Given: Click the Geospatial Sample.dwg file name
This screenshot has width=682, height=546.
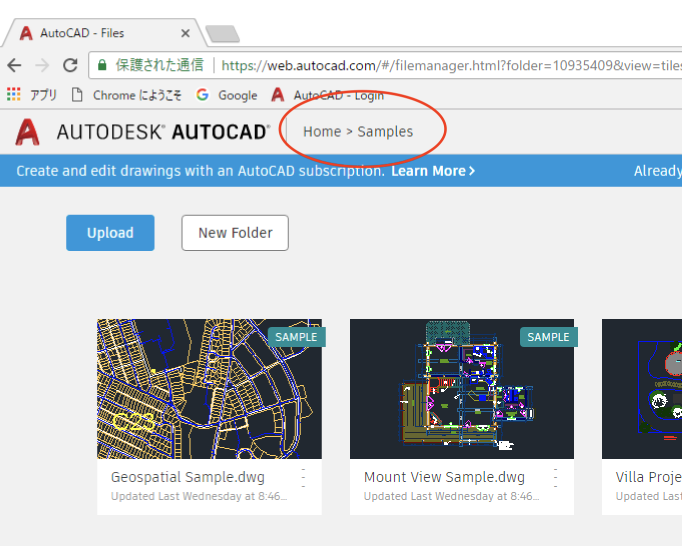Looking at the screenshot, I should coord(188,477).
